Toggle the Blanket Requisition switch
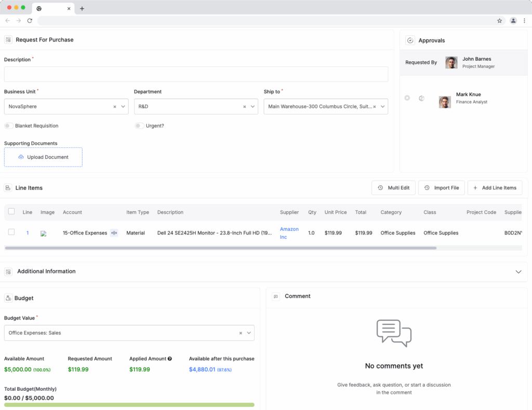This screenshot has height=410, width=532. 9,126
